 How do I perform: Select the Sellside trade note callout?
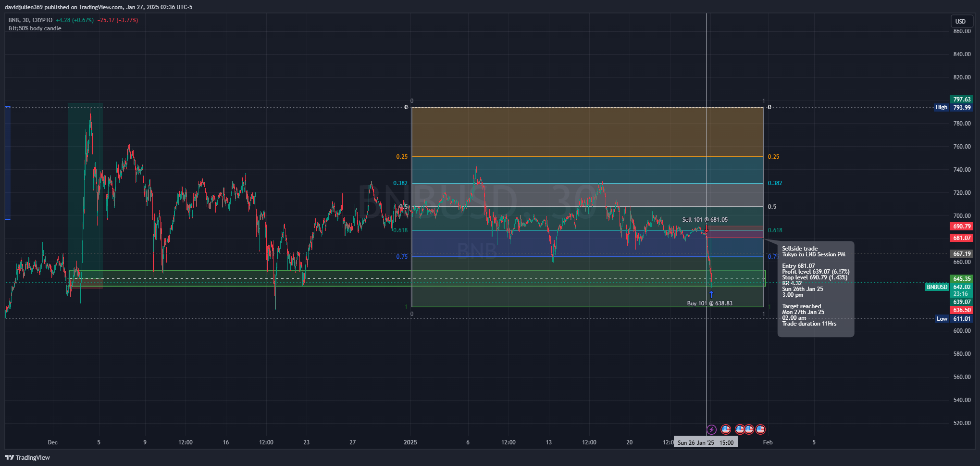(816, 289)
